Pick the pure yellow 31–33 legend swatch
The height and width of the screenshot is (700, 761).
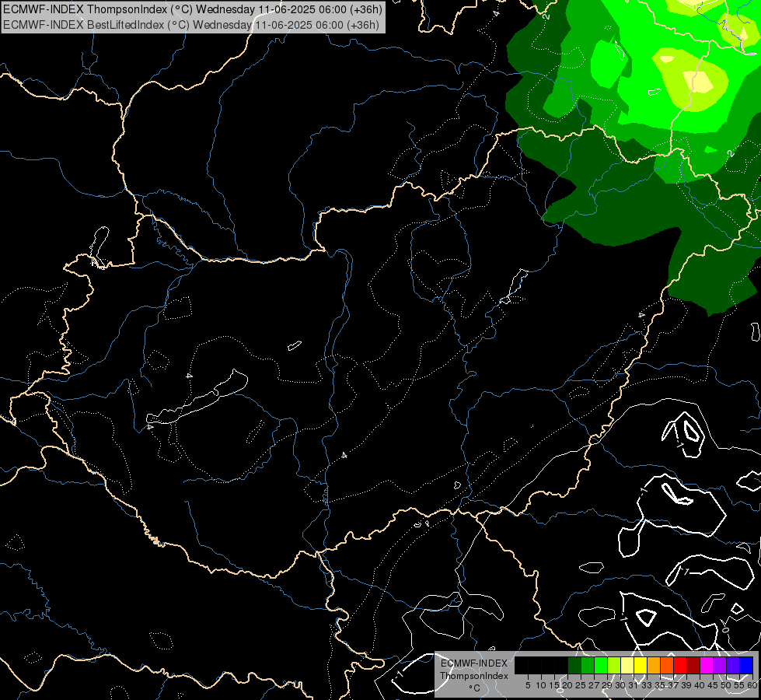pyautogui.click(x=641, y=665)
